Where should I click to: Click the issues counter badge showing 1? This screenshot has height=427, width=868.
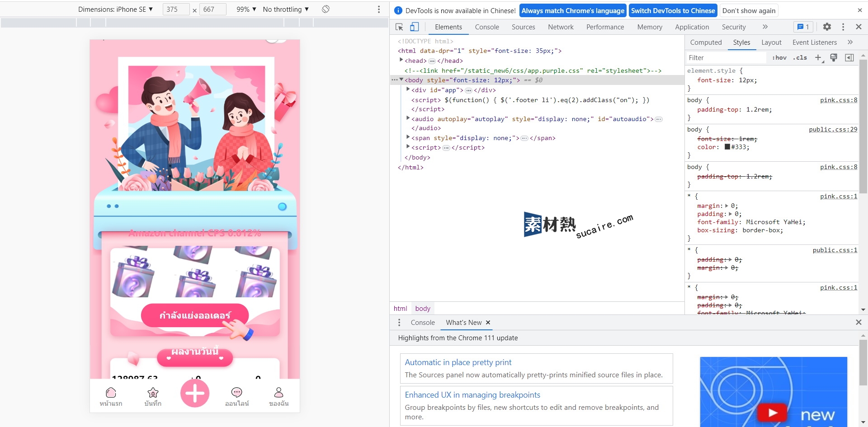(x=803, y=27)
